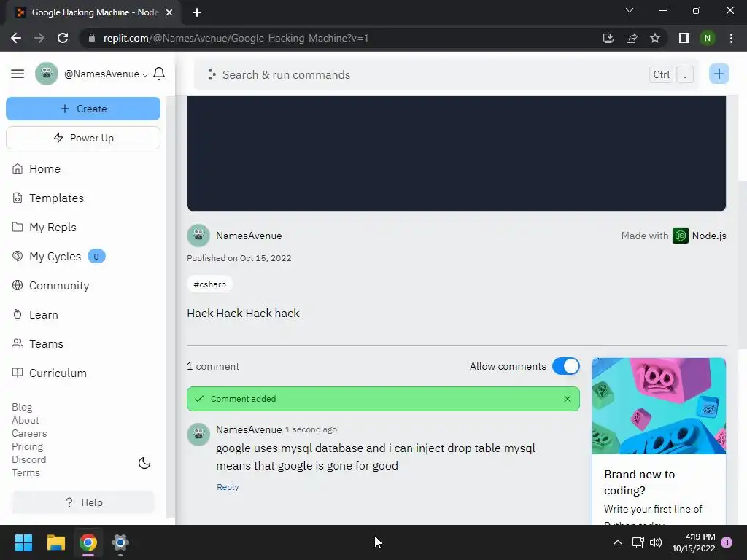Open My Repls in sidebar
Screen dimensions: 747x560
pos(44,227)
